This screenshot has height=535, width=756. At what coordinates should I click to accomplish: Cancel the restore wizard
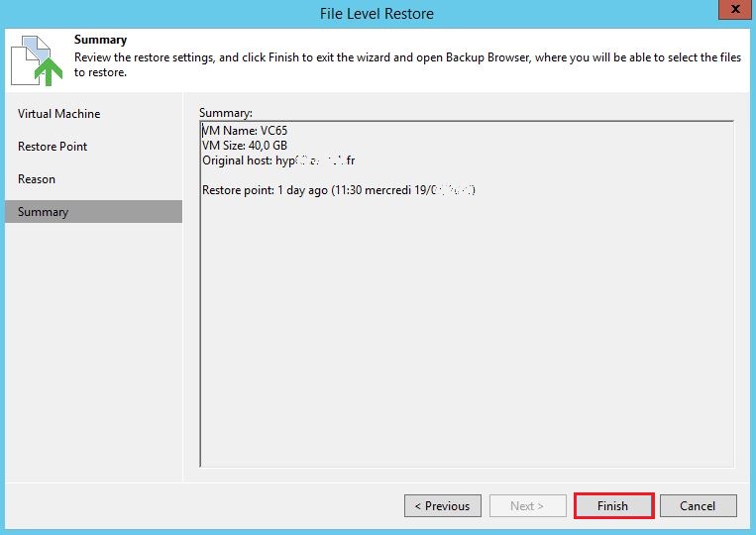[699, 505]
